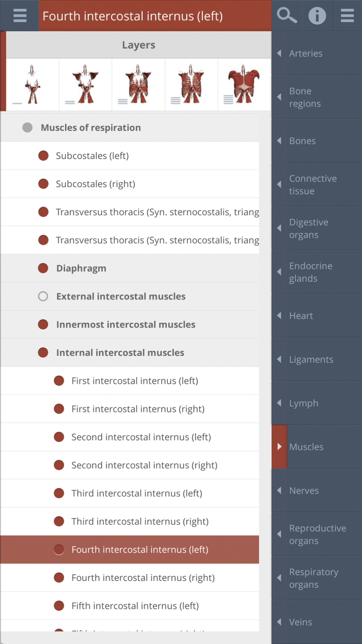Select the first, single-line layer thumbnail

point(33,85)
